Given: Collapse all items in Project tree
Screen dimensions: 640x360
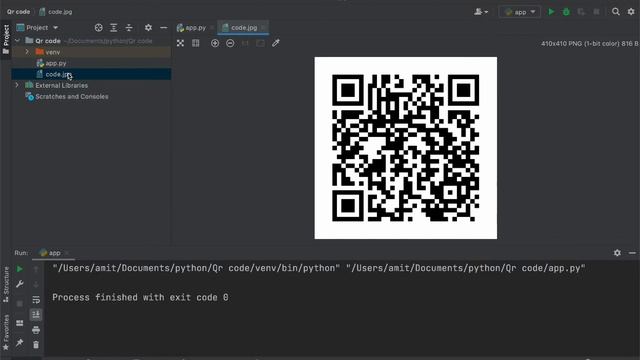Looking at the screenshot, I should 129,28.
